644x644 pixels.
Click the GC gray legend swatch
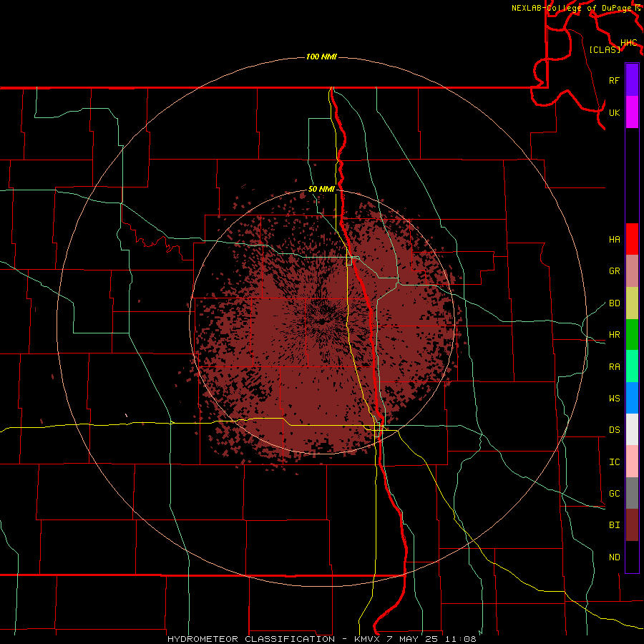(632, 493)
